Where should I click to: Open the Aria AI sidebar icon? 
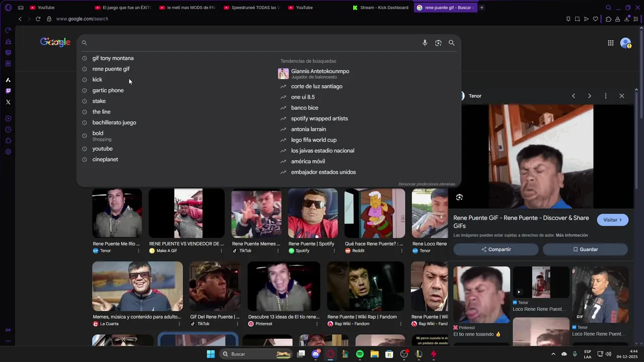8,80
